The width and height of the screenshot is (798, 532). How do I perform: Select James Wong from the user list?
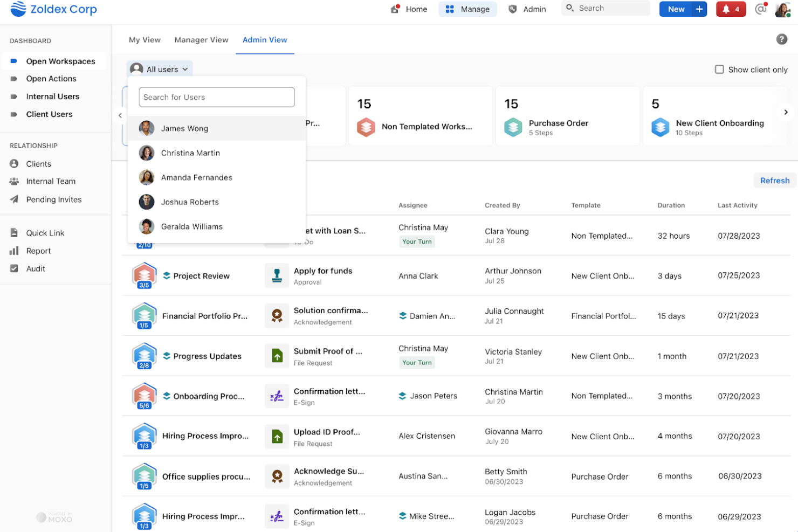tap(184, 128)
